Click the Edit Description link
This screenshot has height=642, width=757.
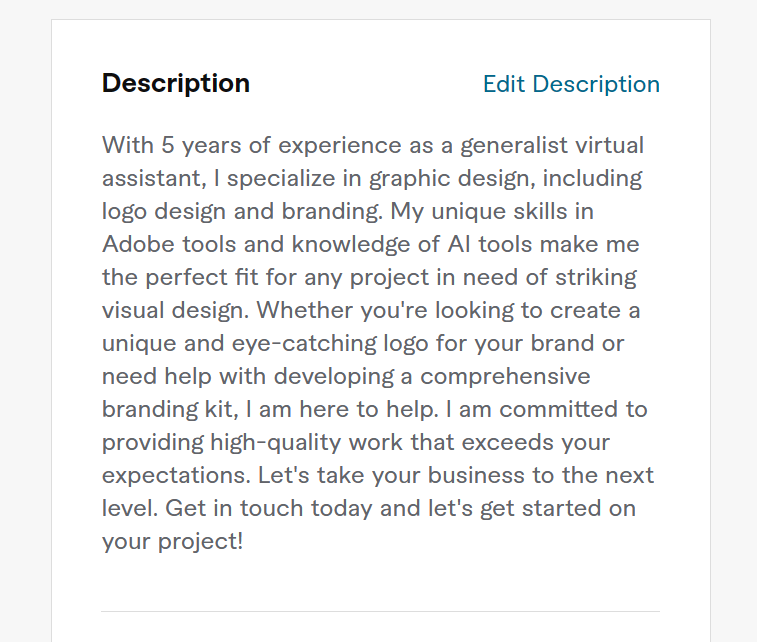571,84
